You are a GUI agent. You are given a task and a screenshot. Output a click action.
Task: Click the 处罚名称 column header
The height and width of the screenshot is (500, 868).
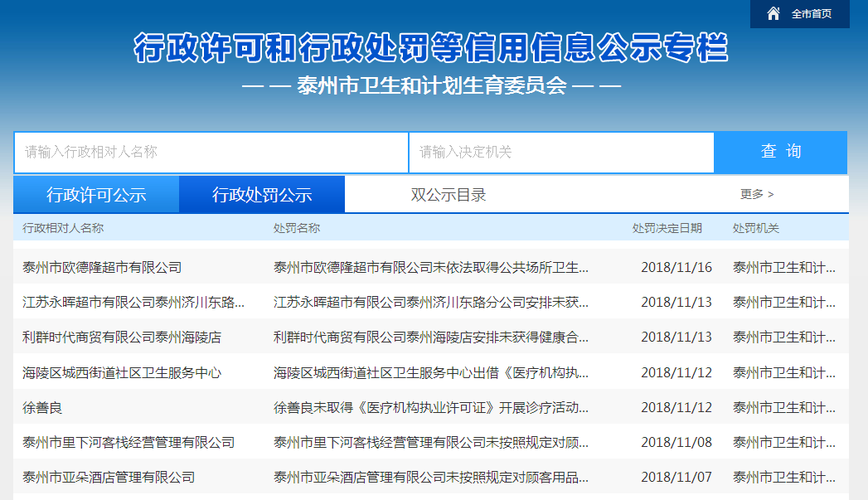tap(297, 228)
